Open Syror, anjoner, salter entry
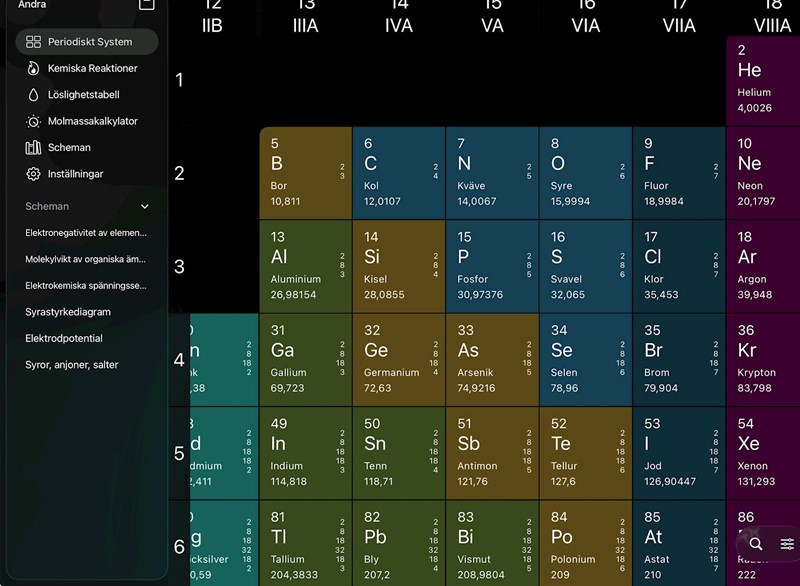The image size is (800, 586). (x=72, y=365)
